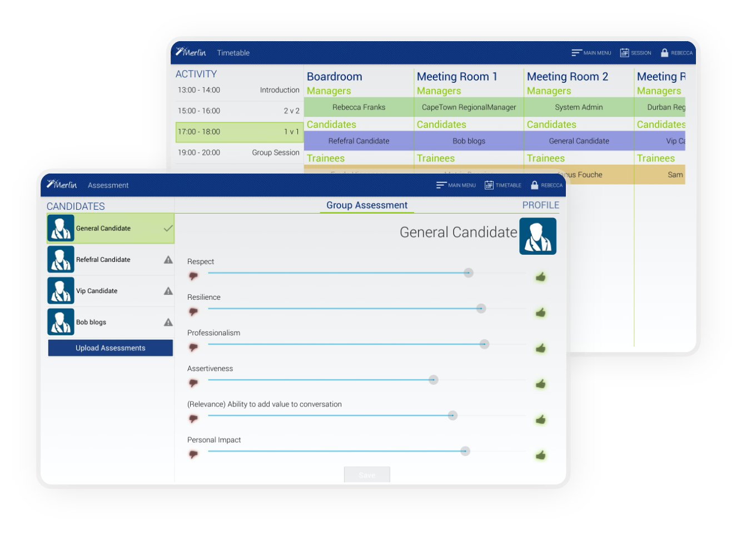Click the Merlin logo on the Assessment screen
Viewport: 756px width, 535px height.
(62, 185)
